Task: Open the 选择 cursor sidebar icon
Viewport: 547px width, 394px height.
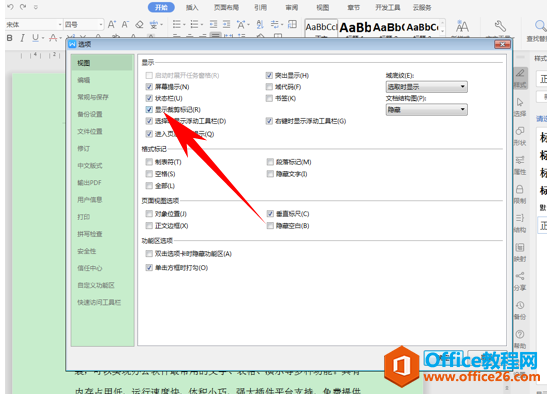Action: point(520,102)
